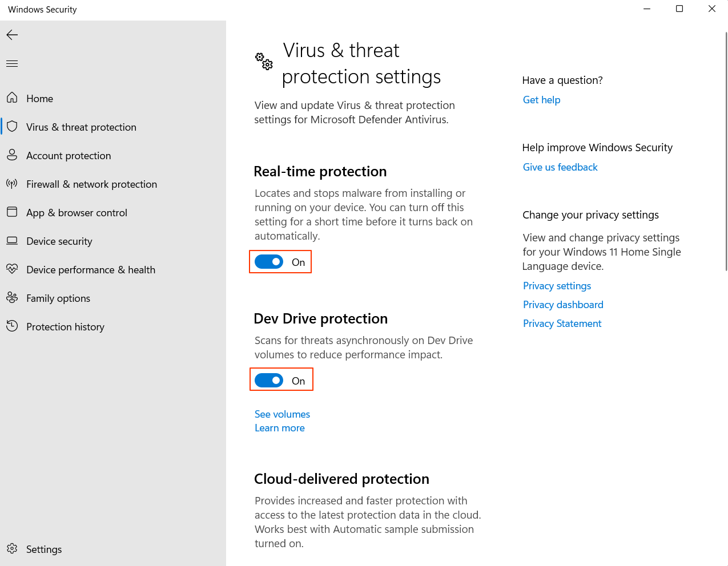The height and width of the screenshot is (566, 728).
Task: Click the vertical scrollbar thumb
Action: (x=726, y=151)
